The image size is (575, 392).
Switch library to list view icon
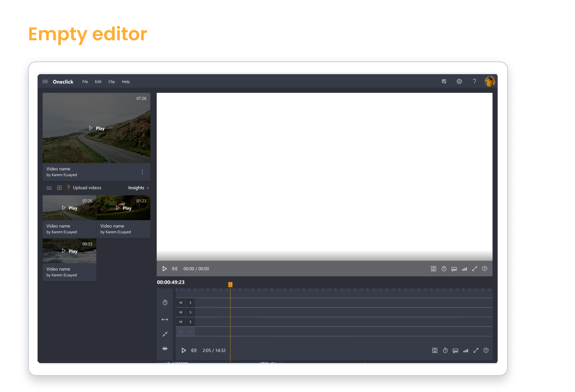click(49, 188)
